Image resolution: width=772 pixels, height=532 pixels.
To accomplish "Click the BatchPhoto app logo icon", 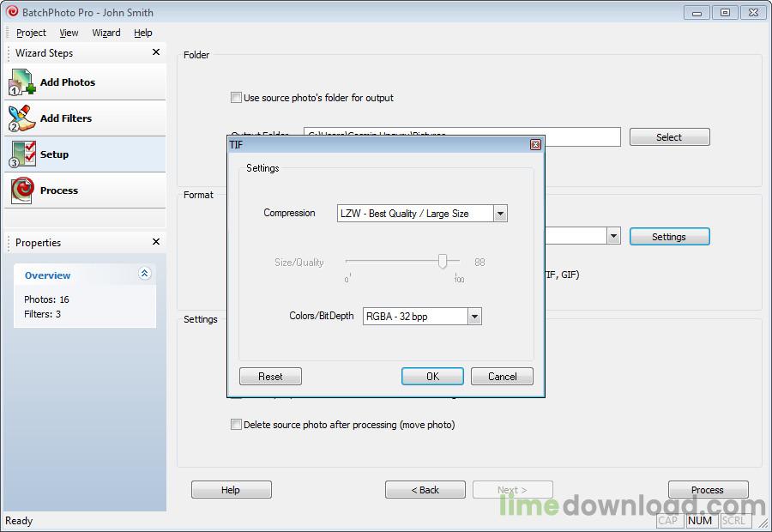I will point(12,12).
